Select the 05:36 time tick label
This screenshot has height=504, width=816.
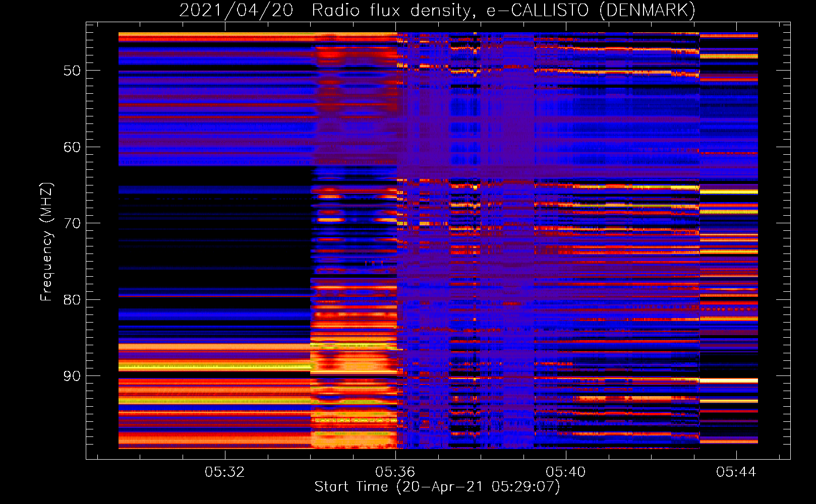coord(395,472)
